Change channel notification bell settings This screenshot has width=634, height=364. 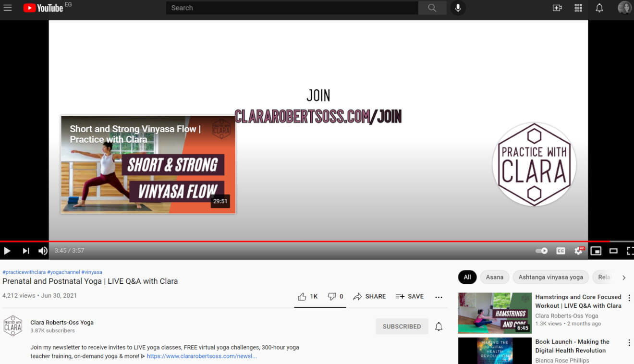[439, 327]
